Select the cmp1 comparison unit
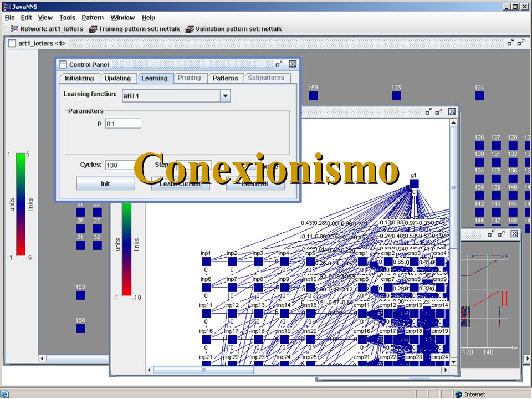The width and height of the screenshot is (532, 399). (362, 262)
